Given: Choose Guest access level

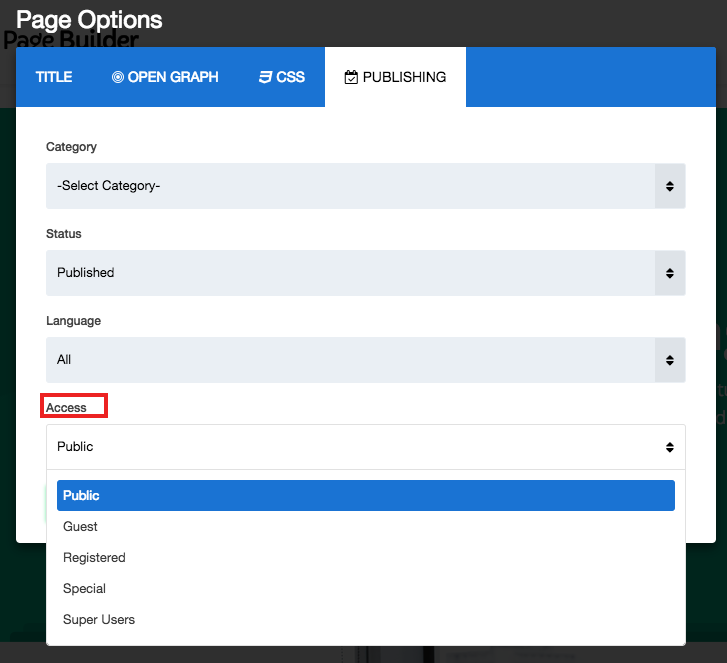Looking at the screenshot, I should point(365,527).
